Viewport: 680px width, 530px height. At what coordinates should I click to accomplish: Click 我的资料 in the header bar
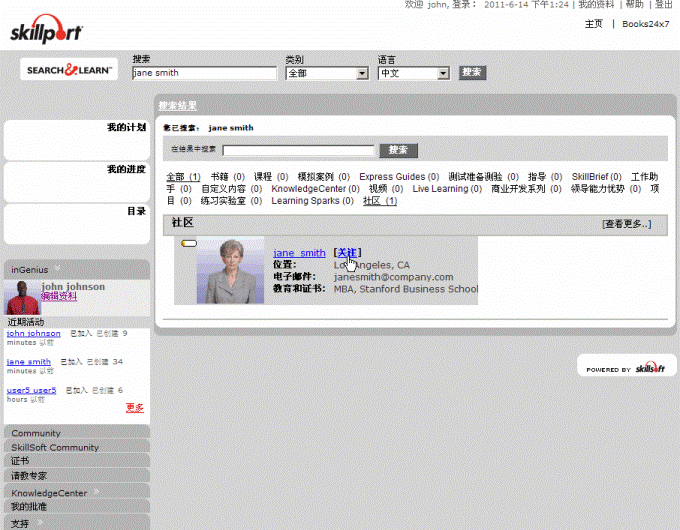[596, 5]
